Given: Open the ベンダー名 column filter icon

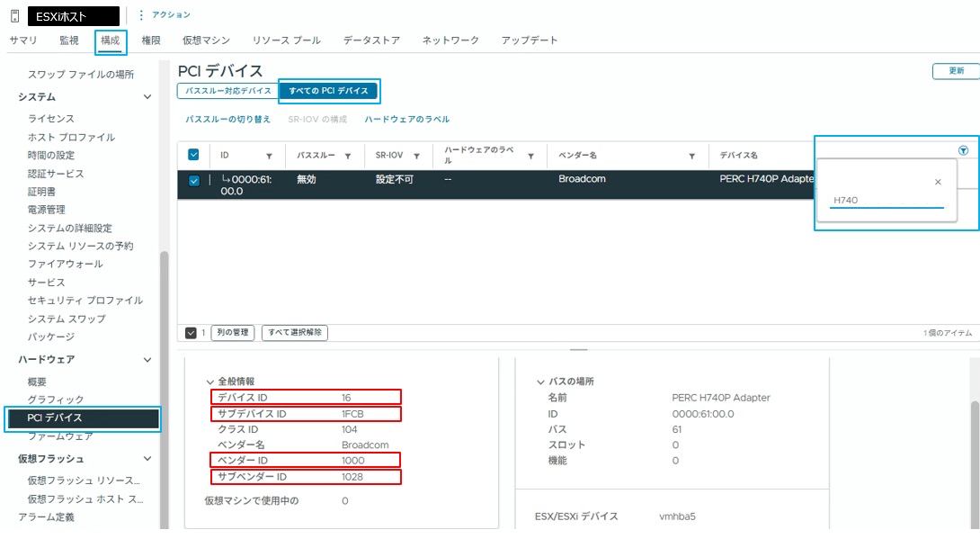Looking at the screenshot, I should 692,156.
